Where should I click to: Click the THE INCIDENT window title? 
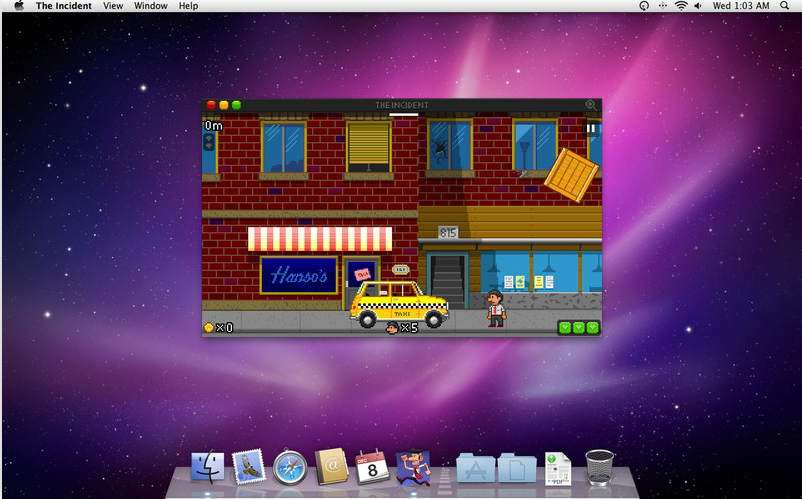402,105
